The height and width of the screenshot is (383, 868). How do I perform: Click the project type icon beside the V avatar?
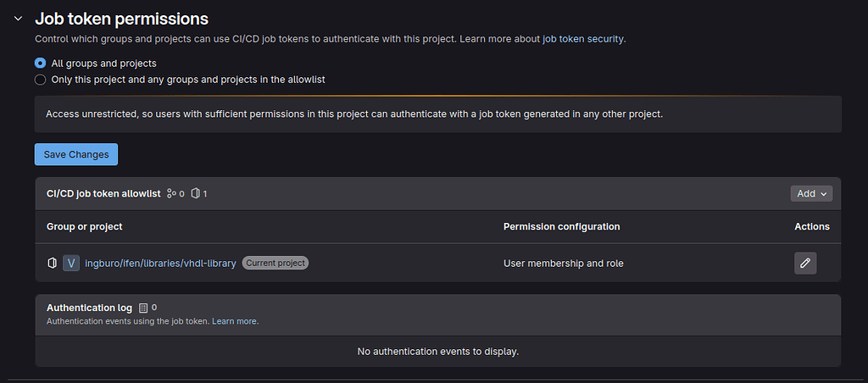pos(52,264)
